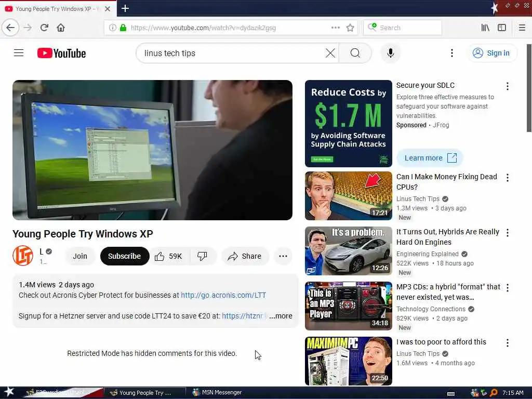Image resolution: width=532 pixels, height=399 pixels.
Task: Open options for MP3 CDs video
Action: pos(507,288)
